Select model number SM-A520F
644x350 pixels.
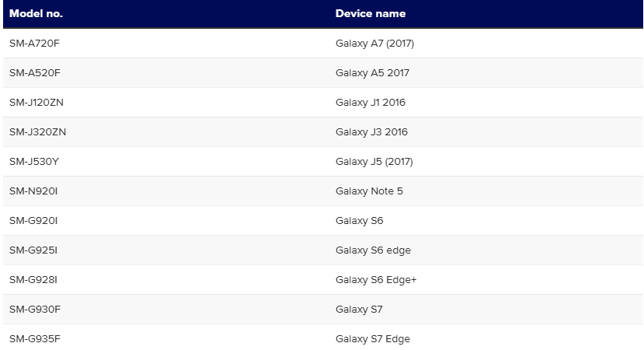click(34, 73)
